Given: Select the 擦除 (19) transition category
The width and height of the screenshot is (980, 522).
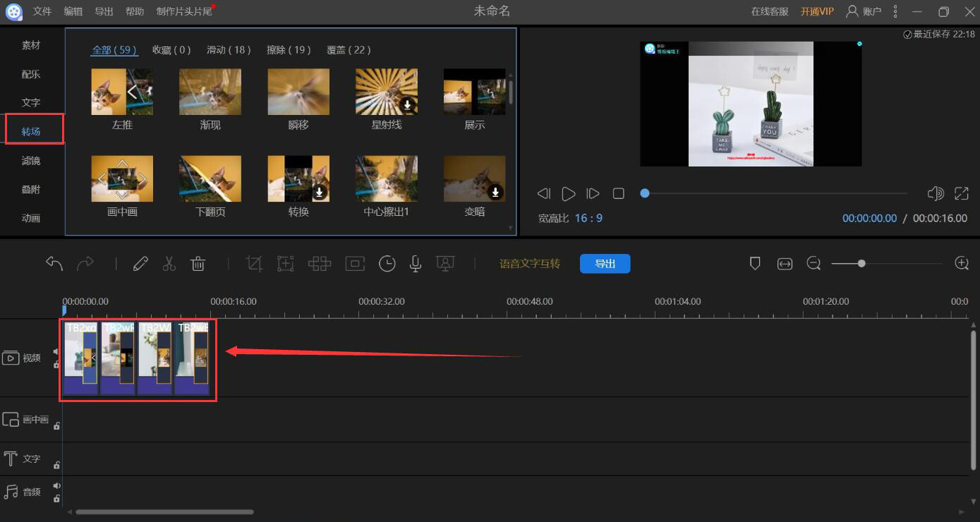Looking at the screenshot, I should tap(289, 50).
